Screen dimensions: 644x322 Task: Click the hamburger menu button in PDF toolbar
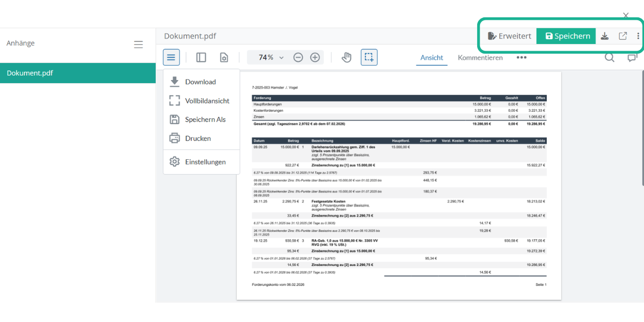point(171,57)
